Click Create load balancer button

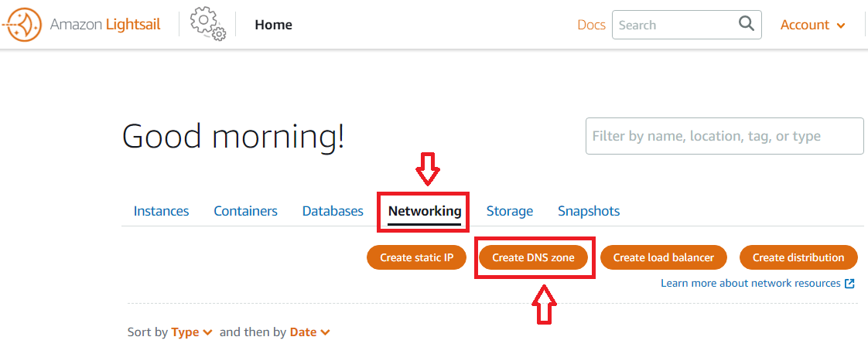click(x=663, y=257)
